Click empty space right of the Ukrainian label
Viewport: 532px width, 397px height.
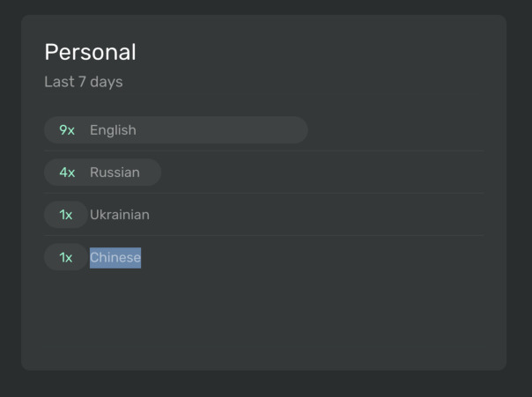click(317, 215)
